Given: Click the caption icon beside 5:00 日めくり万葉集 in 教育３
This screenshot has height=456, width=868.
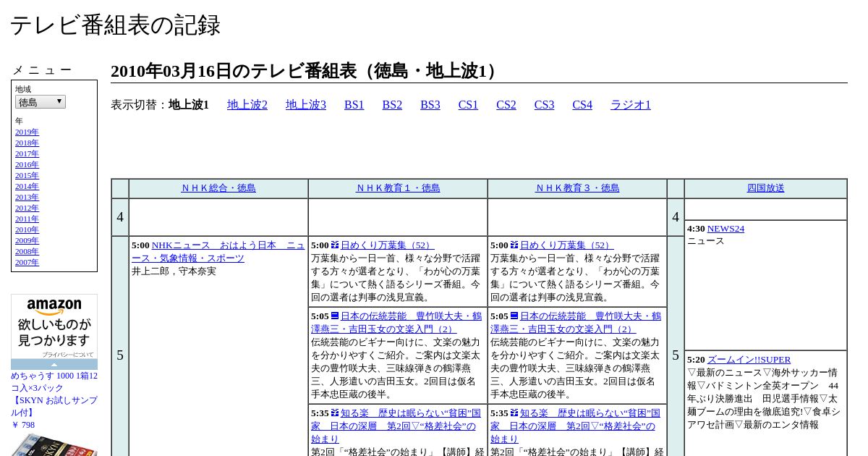Looking at the screenshot, I should [514, 245].
